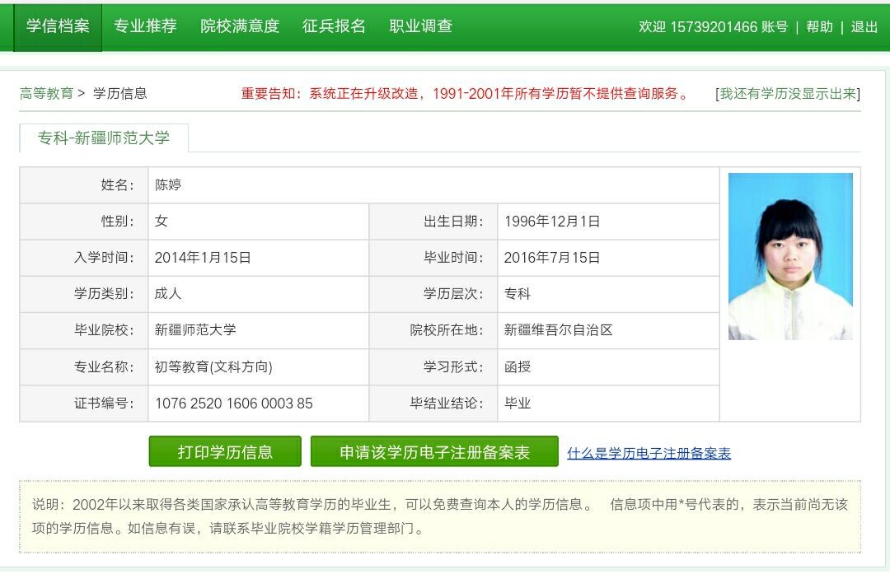The image size is (890, 588).
Task: Click the 帮助 link in header
Action: [819, 26]
